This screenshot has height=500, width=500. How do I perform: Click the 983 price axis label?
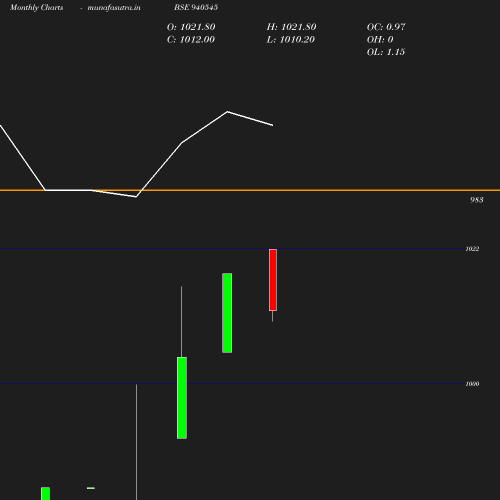(477, 200)
